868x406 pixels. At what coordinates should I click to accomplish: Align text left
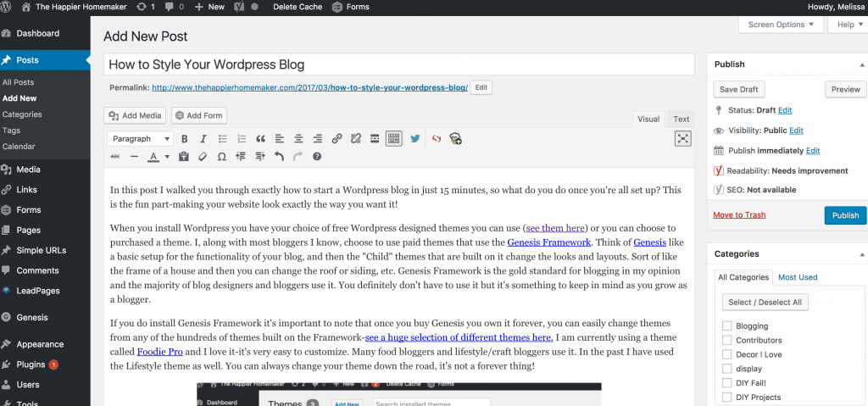[280, 139]
